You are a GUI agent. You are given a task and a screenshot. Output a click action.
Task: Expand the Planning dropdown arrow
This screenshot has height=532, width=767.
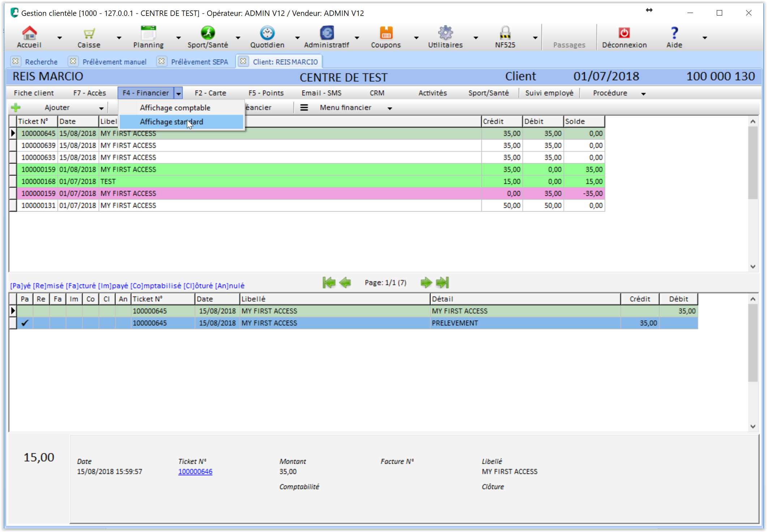[x=179, y=38]
